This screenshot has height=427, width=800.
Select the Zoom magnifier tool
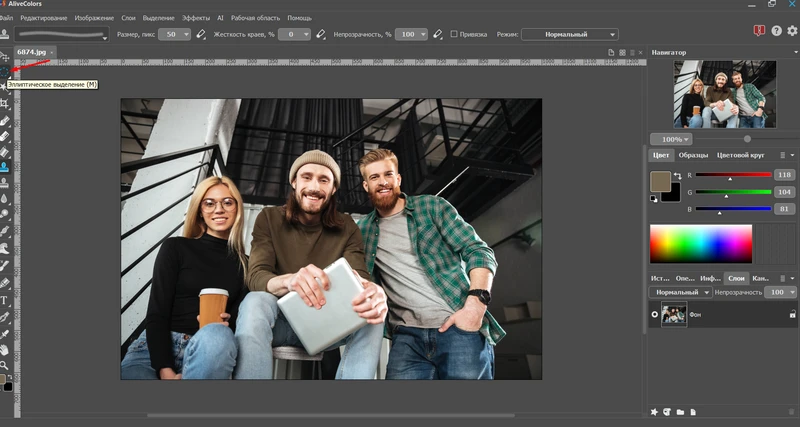coord(4,365)
